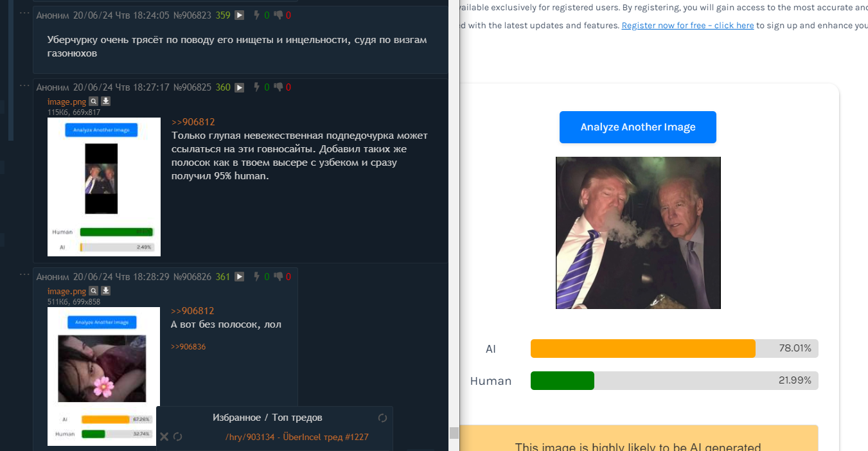Click the orange AI percentage bar

click(x=643, y=349)
